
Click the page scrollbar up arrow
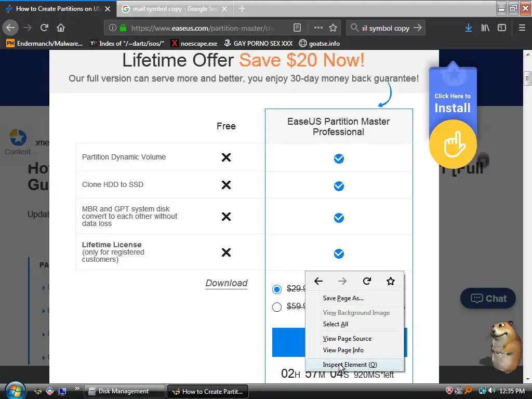528,54
